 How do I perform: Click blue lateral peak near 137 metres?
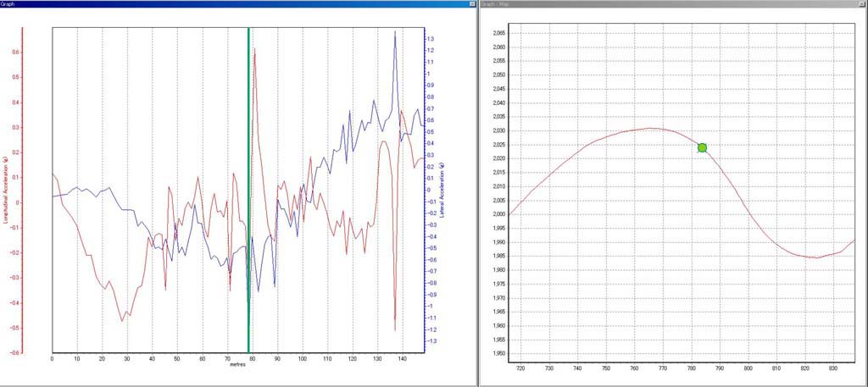395,32
